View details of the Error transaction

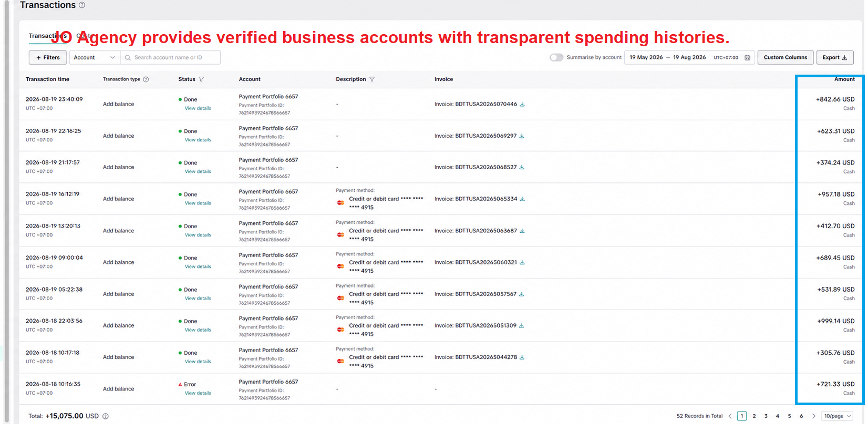198,393
